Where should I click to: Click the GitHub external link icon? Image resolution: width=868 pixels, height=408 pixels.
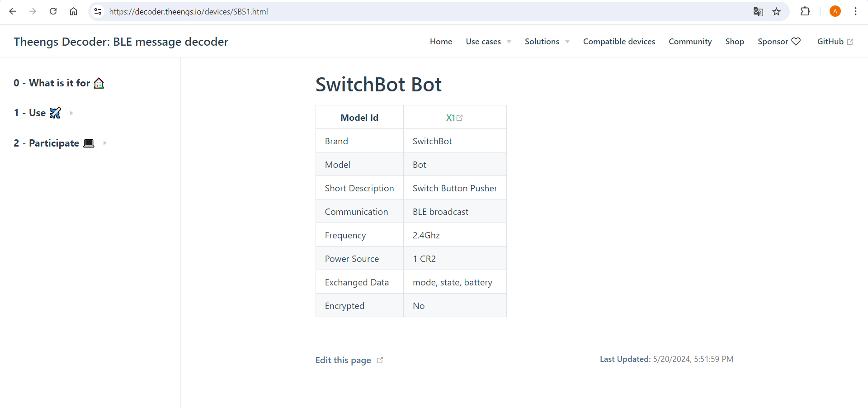pos(850,42)
